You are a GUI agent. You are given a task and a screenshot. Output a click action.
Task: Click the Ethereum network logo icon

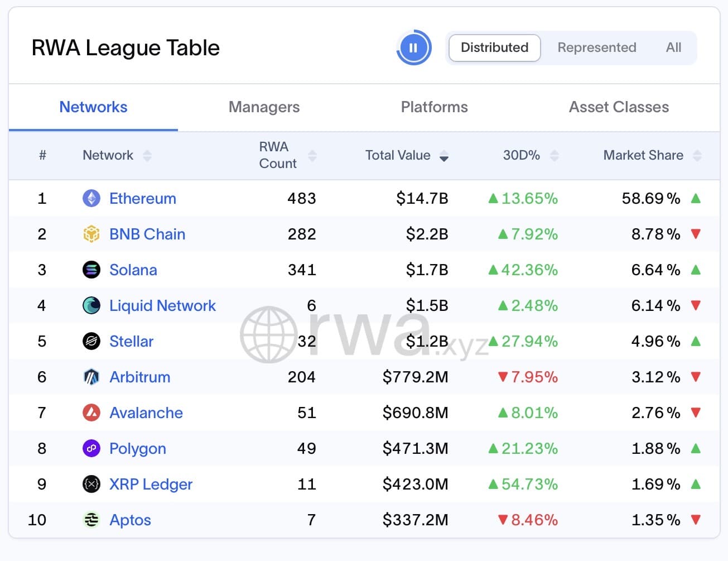(x=91, y=198)
